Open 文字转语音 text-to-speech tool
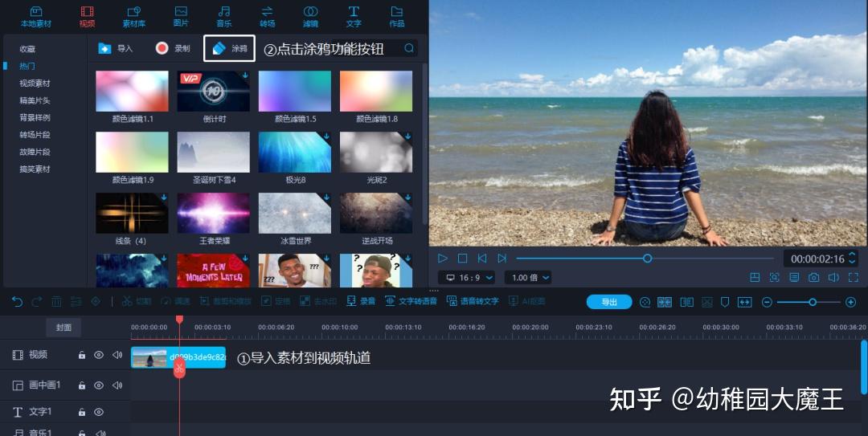Image resolution: width=868 pixels, height=436 pixels. [411, 302]
